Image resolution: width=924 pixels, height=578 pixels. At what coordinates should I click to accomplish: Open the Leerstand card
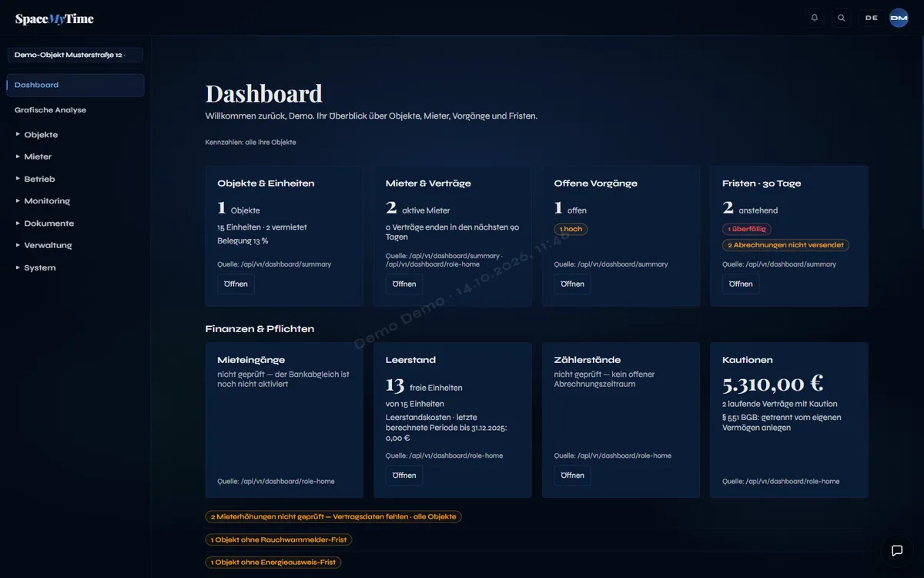click(x=404, y=476)
